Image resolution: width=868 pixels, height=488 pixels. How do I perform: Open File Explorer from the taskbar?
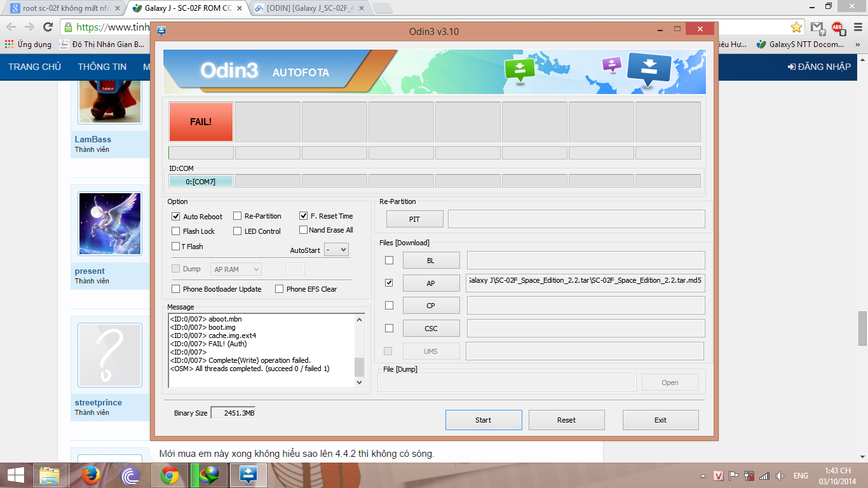point(50,475)
